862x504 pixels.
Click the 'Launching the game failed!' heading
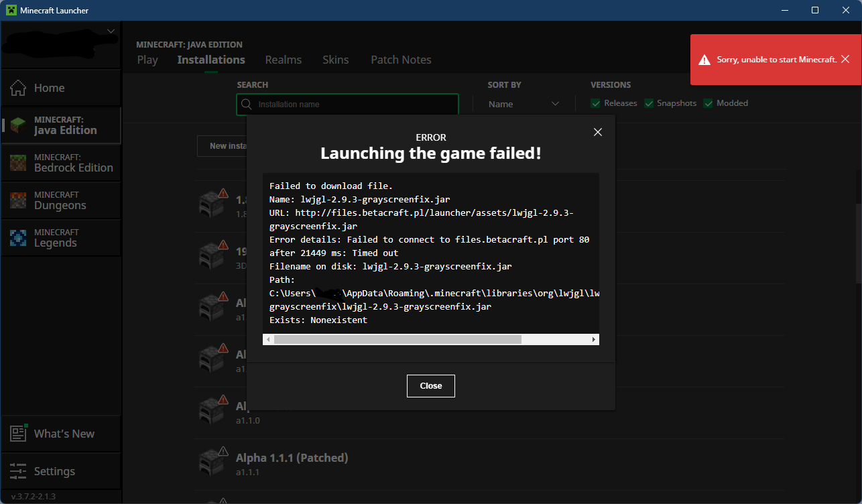pyautogui.click(x=431, y=153)
